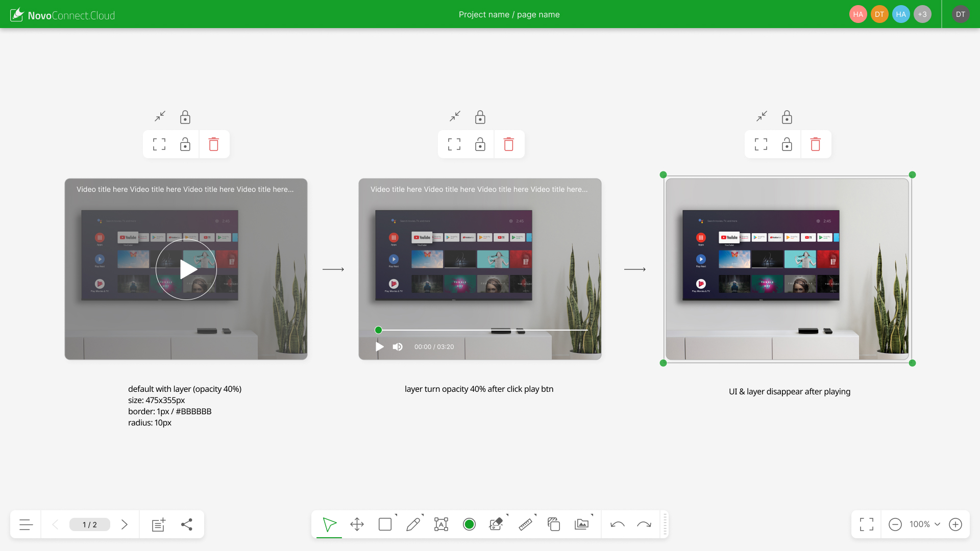Select the text box tool
The height and width of the screenshot is (551, 980).
tap(441, 524)
